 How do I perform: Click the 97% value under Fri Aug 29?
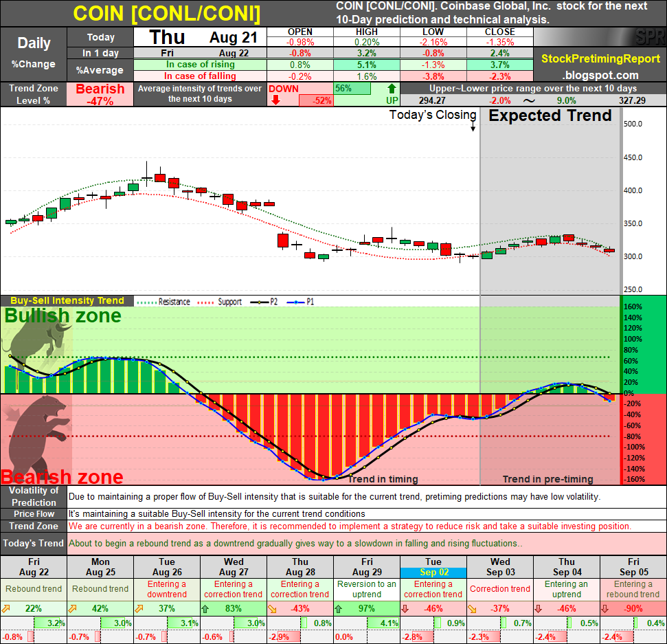pos(367,609)
